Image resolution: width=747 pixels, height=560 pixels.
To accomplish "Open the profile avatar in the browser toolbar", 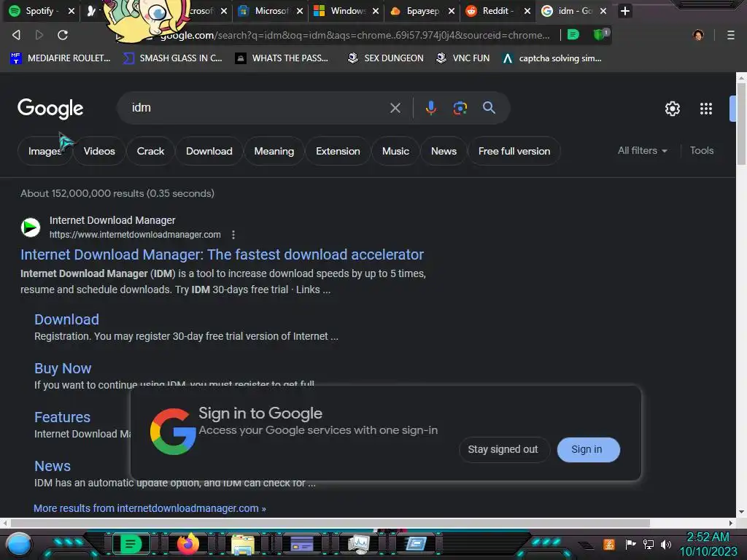I will point(698,35).
